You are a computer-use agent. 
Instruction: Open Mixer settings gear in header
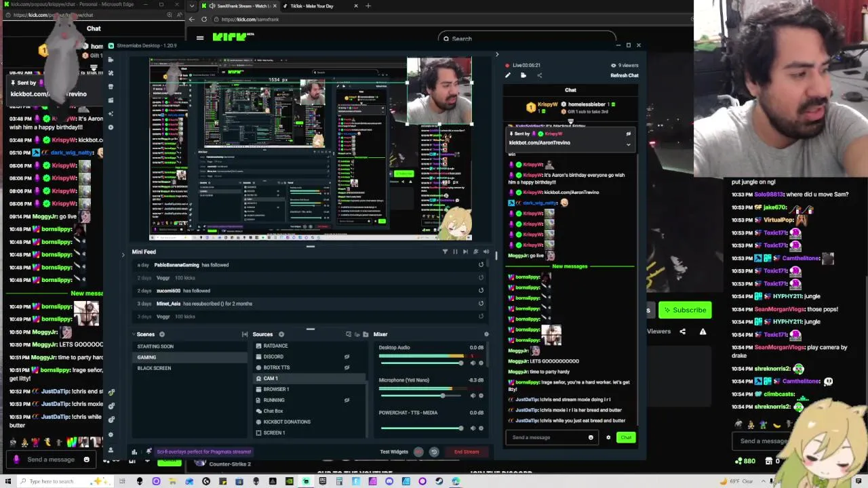486,334
